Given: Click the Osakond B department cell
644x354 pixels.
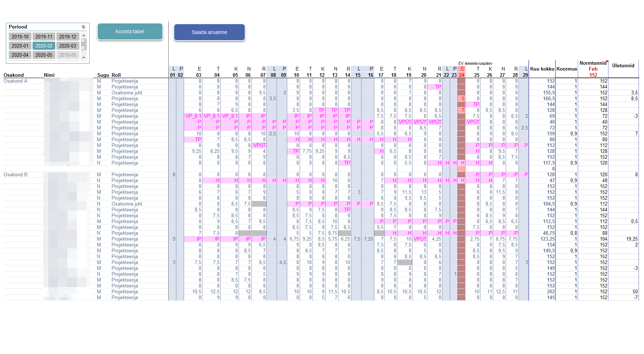Looking at the screenshot, I should [x=15, y=174].
